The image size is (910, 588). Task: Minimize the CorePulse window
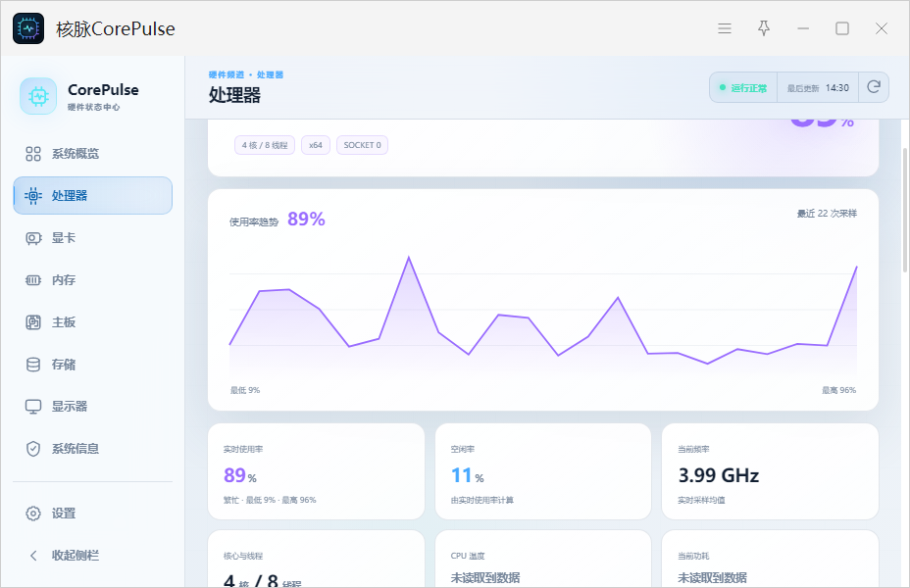(x=803, y=28)
